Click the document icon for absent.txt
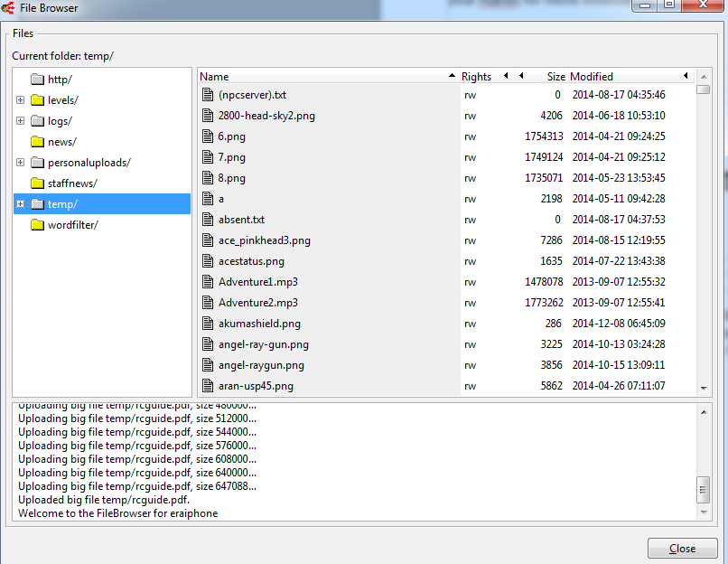 (207, 220)
